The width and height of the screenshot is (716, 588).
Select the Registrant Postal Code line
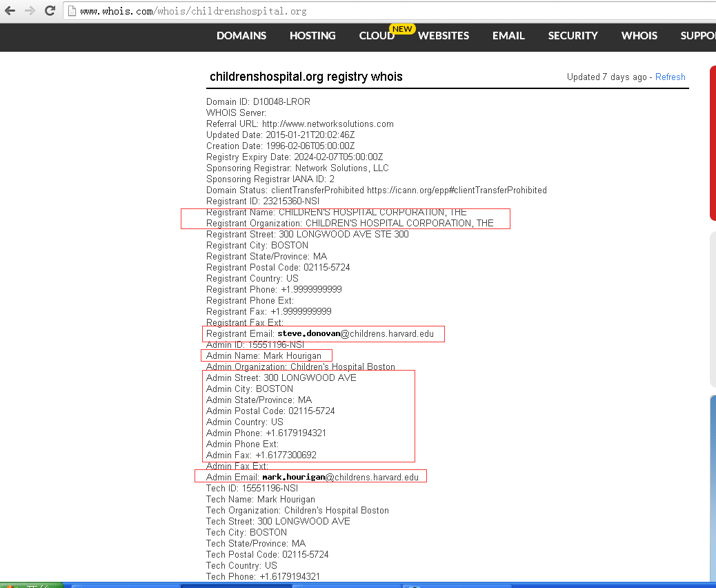coord(277,267)
